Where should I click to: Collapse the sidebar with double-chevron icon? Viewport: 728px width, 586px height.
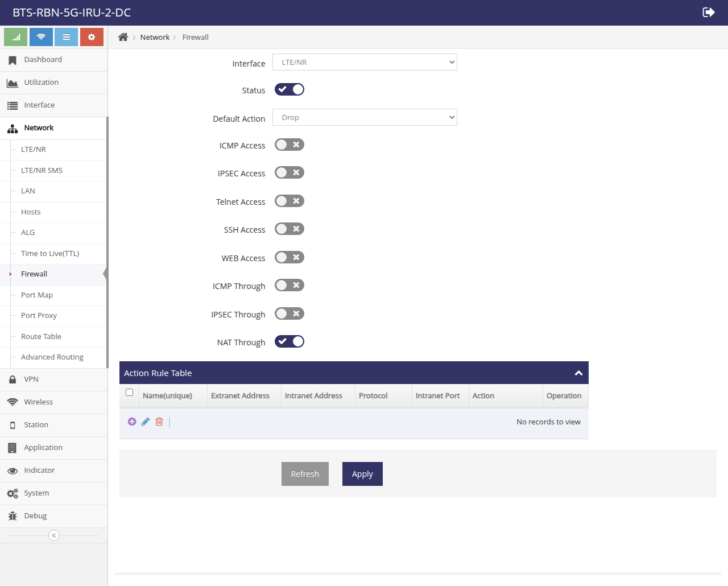[54, 535]
